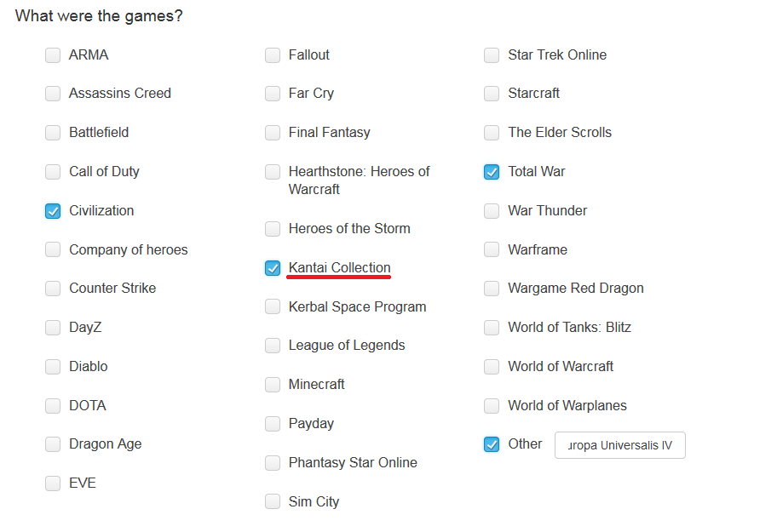The height and width of the screenshot is (532, 777).
Task: Click the Counter Strike label
Action: click(112, 289)
